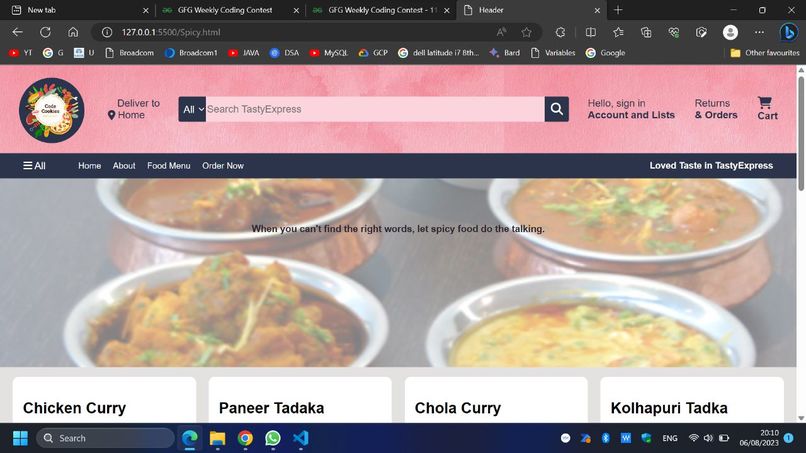
Task: Open the Chola Curry card
Action: pyautogui.click(x=496, y=400)
